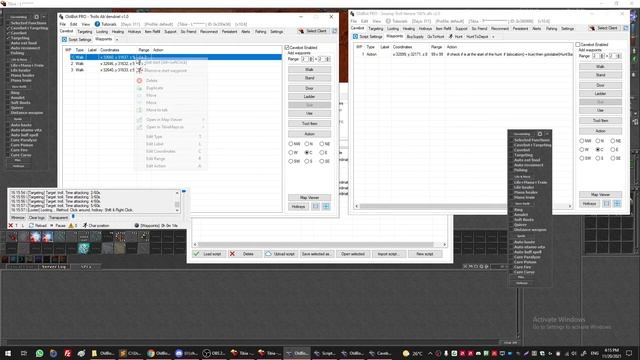
Task: Switch to Healing tab in Trolls window
Action: [x=118, y=31]
